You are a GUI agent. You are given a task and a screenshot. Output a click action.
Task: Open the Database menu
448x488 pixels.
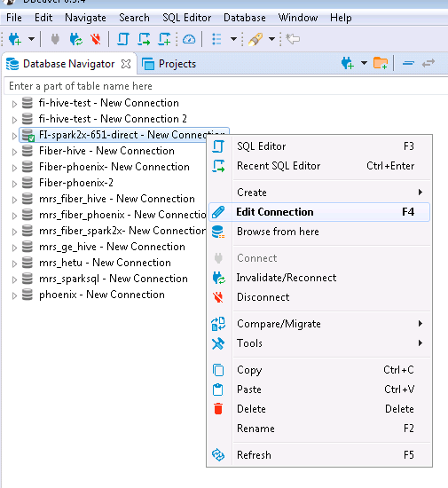click(245, 18)
